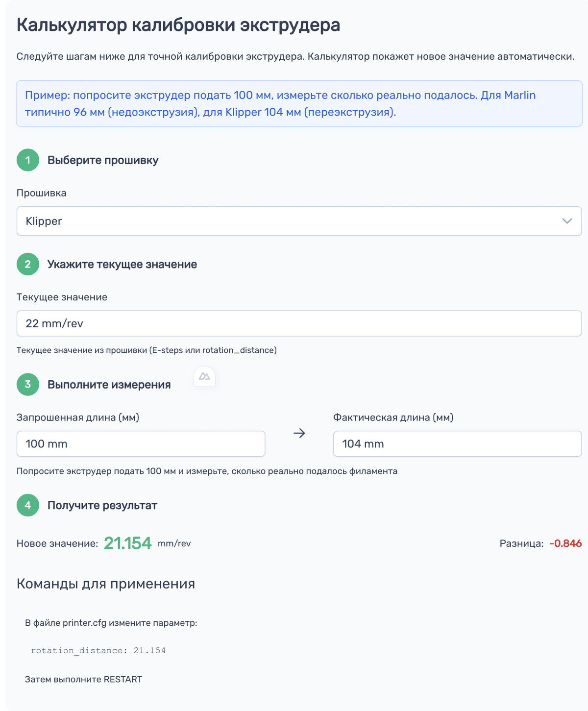588x711 pixels.
Task: Click the green result value 21.154
Action: tap(128, 543)
